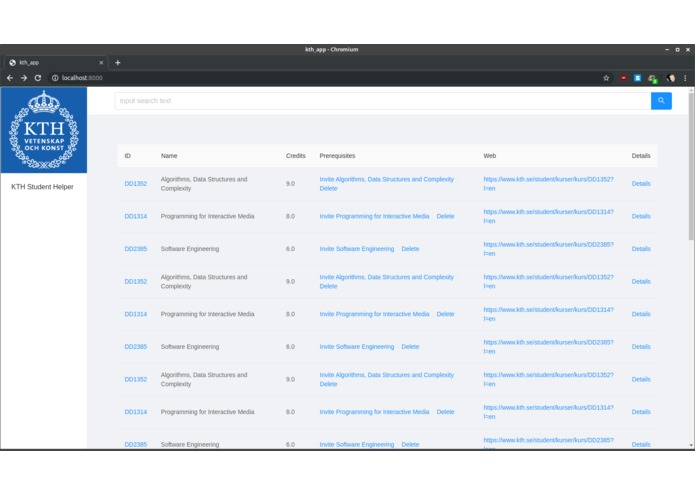Image resolution: width=695 pixels, height=494 pixels.
Task: Invite Software Engineering in second DD2385 row
Action: pyautogui.click(x=357, y=347)
